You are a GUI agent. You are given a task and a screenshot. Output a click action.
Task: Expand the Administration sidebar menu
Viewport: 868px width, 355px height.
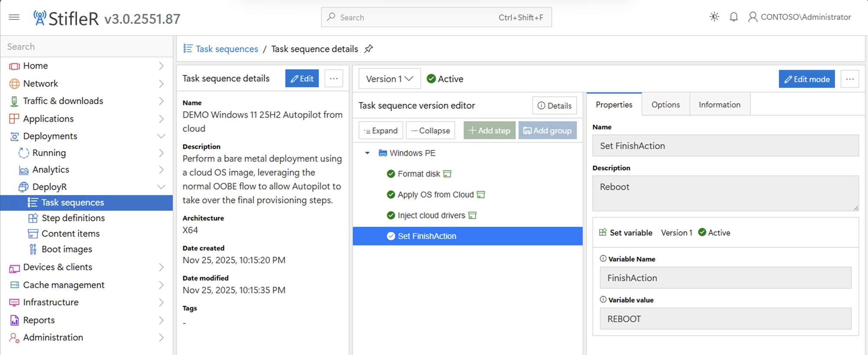161,337
